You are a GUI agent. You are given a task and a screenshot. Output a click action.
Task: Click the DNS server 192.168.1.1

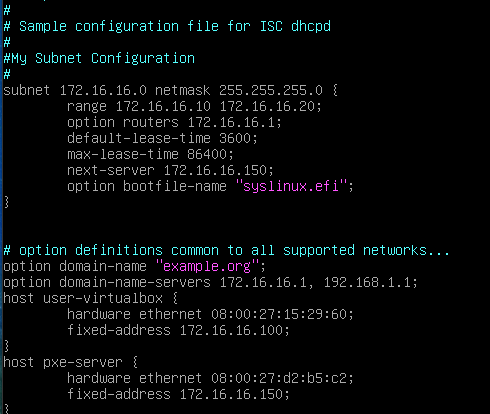[367, 282]
